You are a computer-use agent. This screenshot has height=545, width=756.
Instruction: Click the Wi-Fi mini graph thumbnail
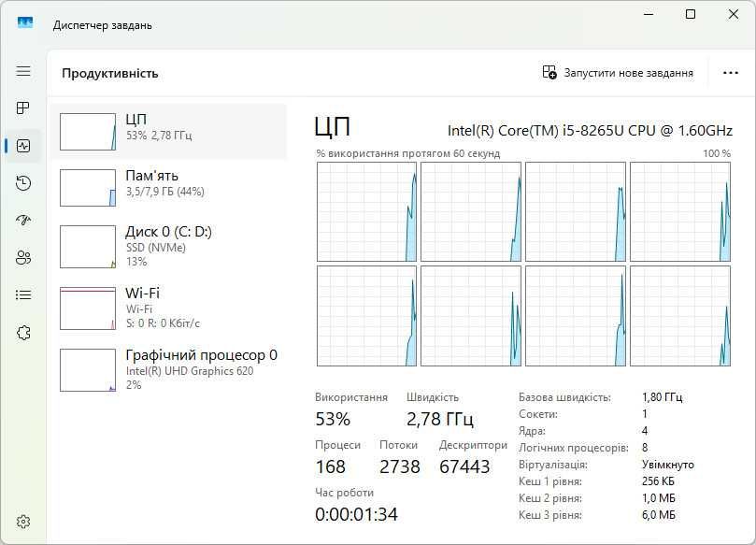coord(87,308)
